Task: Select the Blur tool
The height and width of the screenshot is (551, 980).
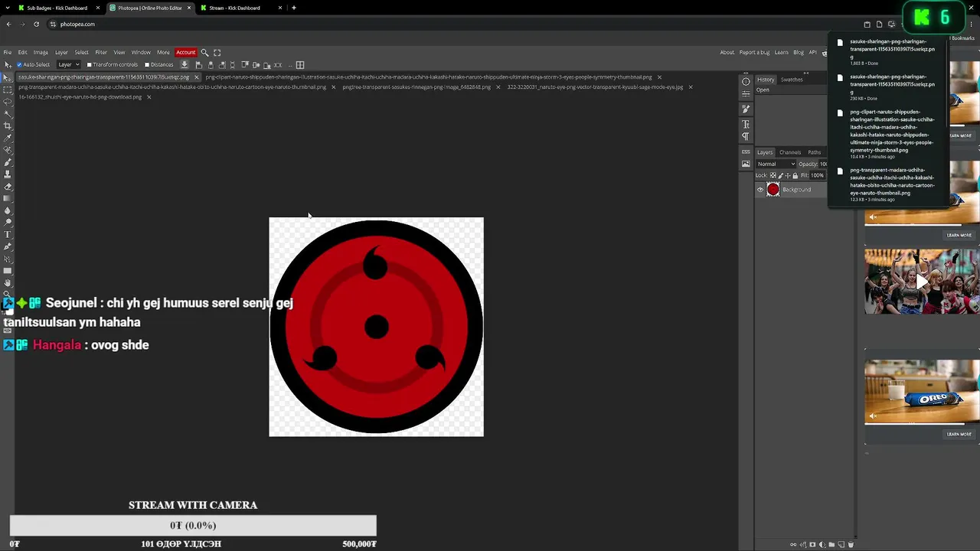Action: [8, 210]
